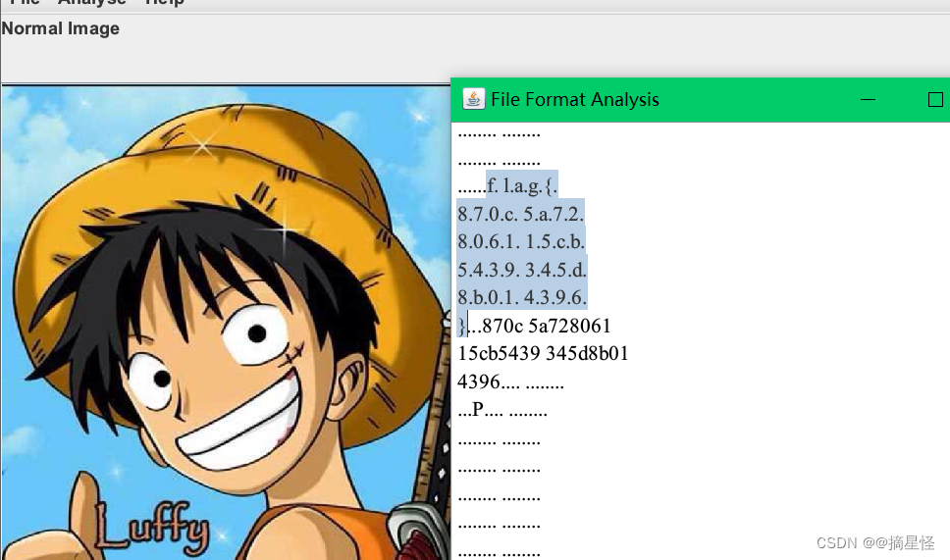950x560 pixels.
Task: Open the Help menu
Action: click(164, 2)
